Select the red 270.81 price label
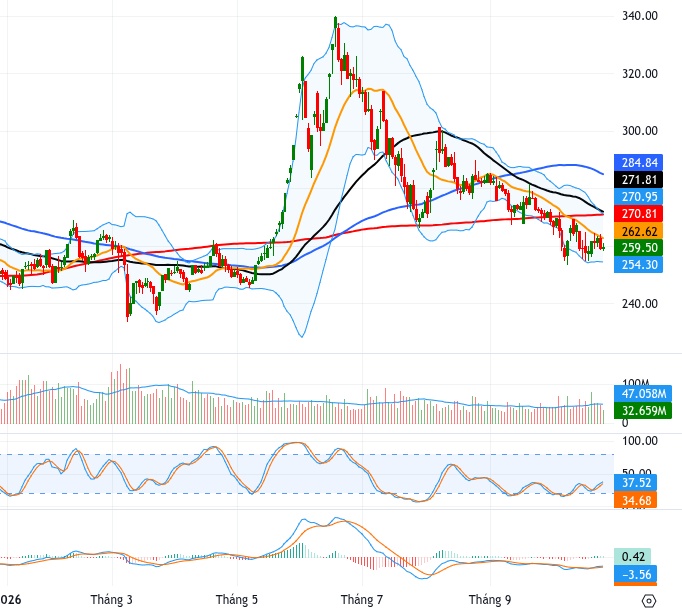Screen dimensions: 682x613 (639, 214)
